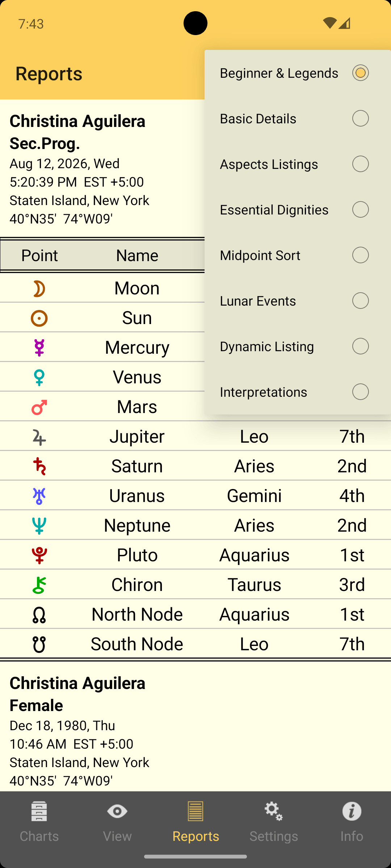
Task: Tap the Sun symbol glyph
Action: 39,318
